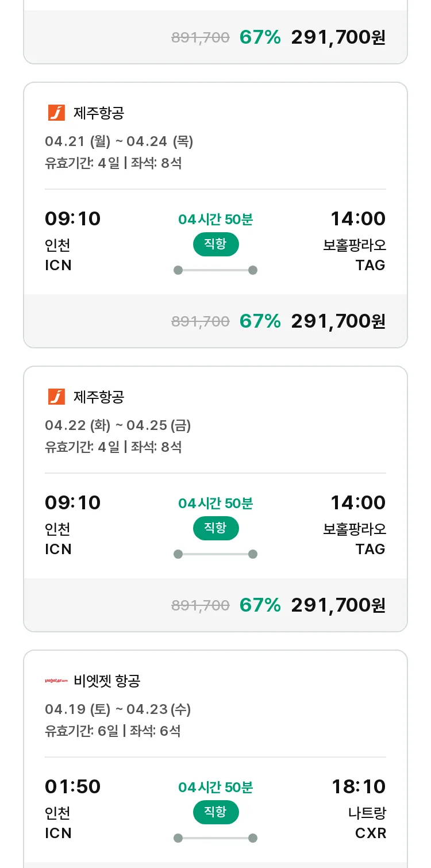
Task: Tap the topmost 291,700원 price bar
Action: point(215,37)
